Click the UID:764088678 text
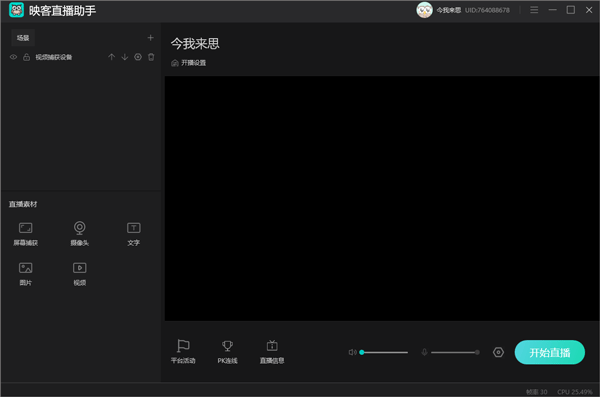This screenshot has height=397, width=600. [487, 10]
